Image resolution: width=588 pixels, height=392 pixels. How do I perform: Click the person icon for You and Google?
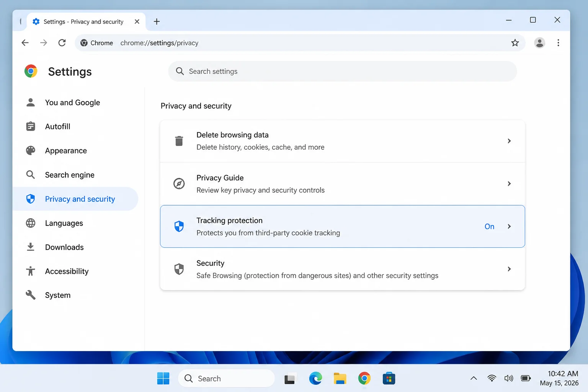point(31,102)
